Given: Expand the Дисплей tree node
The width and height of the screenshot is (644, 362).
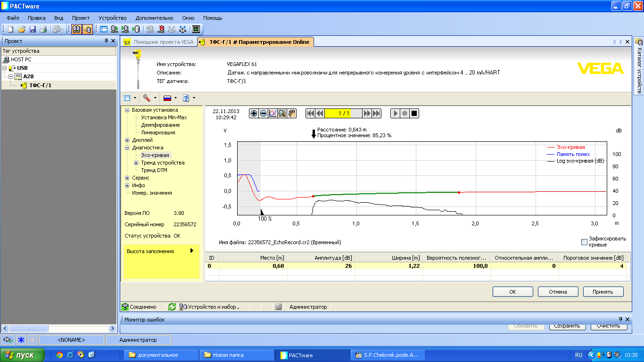Looking at the screenshot, I should 127,140.
